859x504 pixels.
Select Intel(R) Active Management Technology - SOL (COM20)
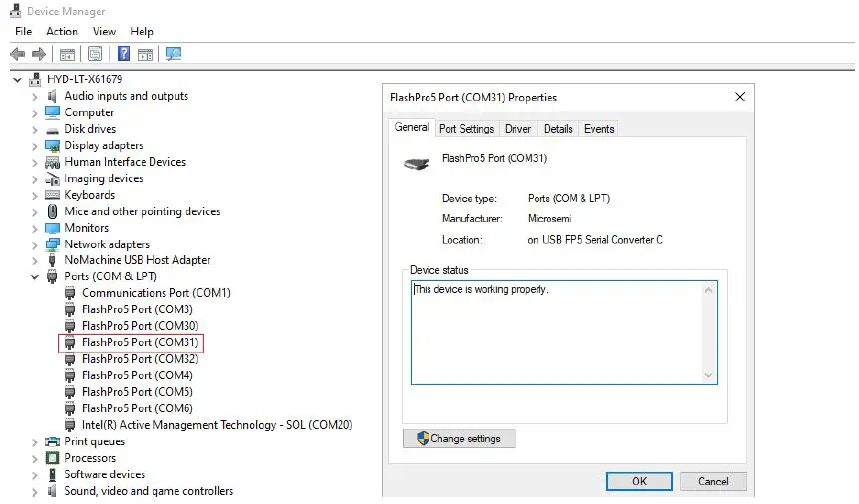pyautogui.click(x=217, y=424)
